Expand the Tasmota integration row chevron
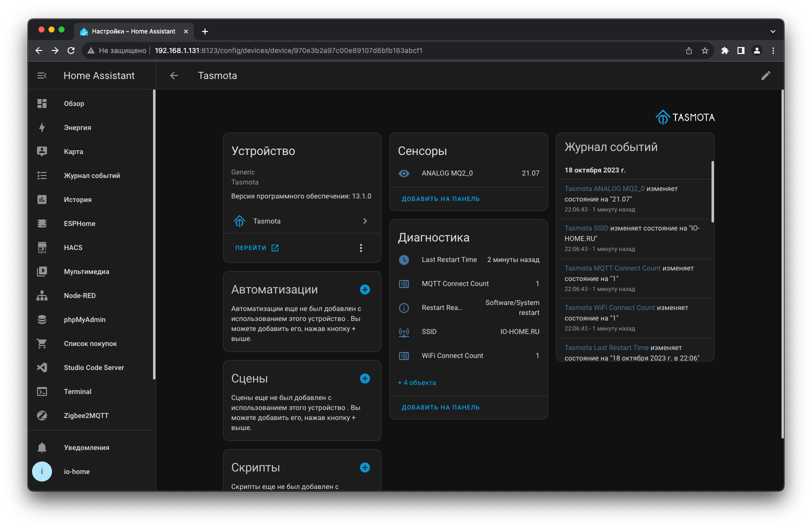The width and height of the screenshot is (812, 528). coord(365,221)
